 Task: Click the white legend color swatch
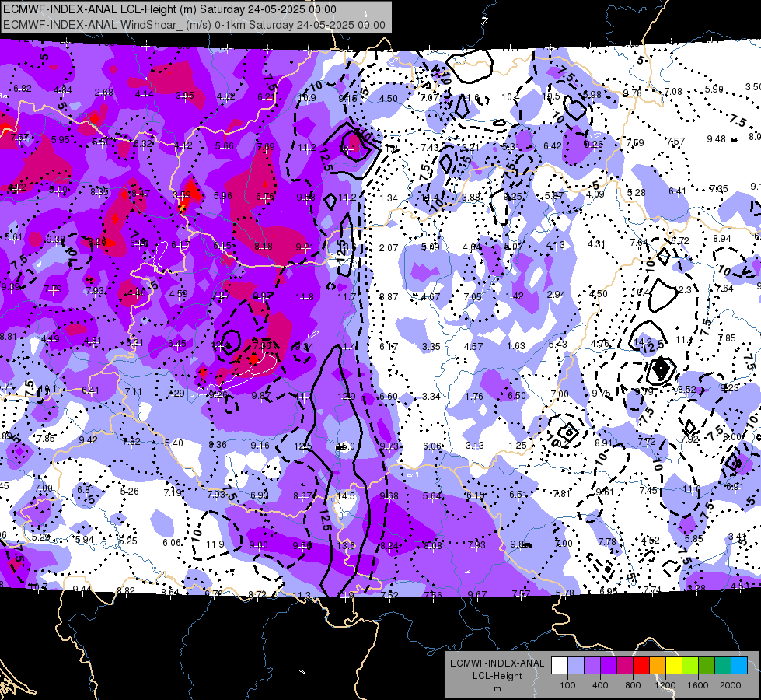point(560,666)
